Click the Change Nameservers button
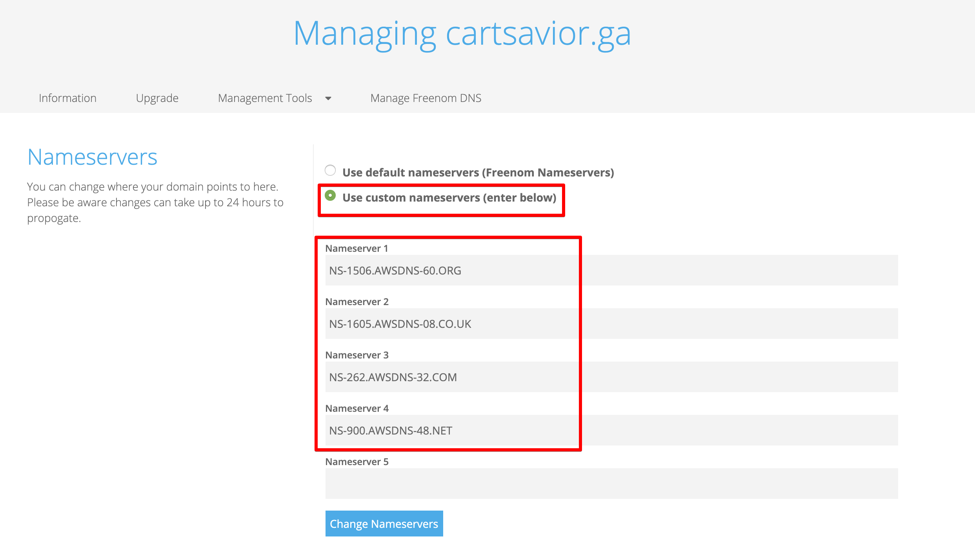The width and height of the screenshot is (975, 560). tap(384, 524)
